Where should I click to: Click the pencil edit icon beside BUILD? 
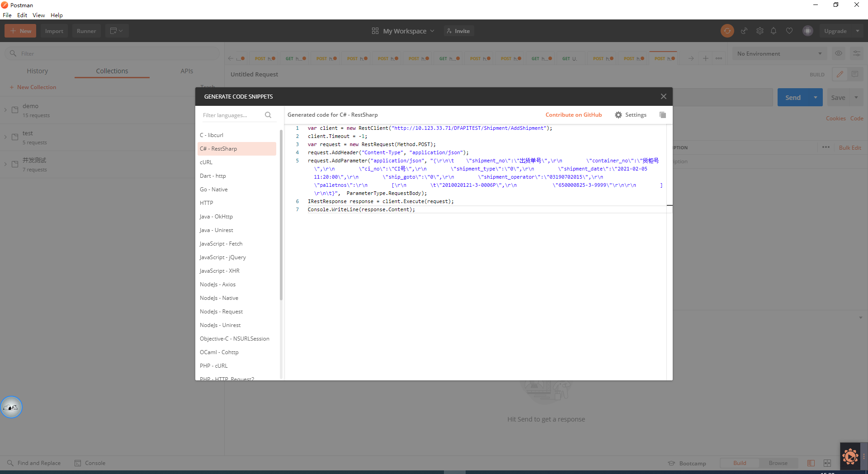click(x=840, y=74)
